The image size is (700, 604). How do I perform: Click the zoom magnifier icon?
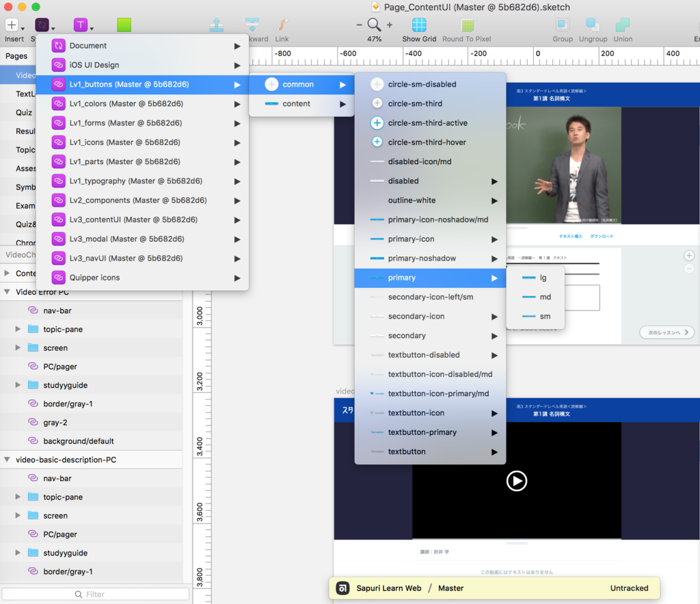pyautogui.click(x=374, y=25)
